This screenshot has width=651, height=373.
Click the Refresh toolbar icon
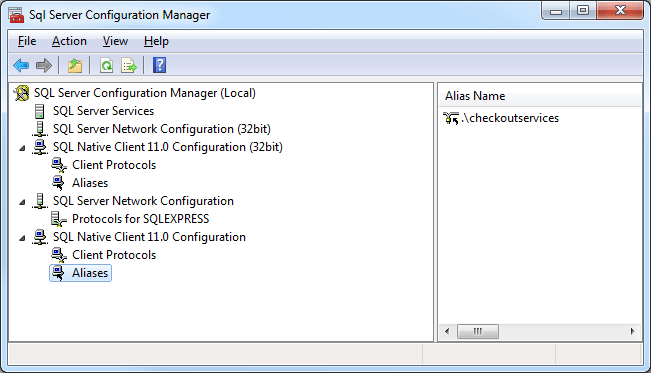point(106,65)
